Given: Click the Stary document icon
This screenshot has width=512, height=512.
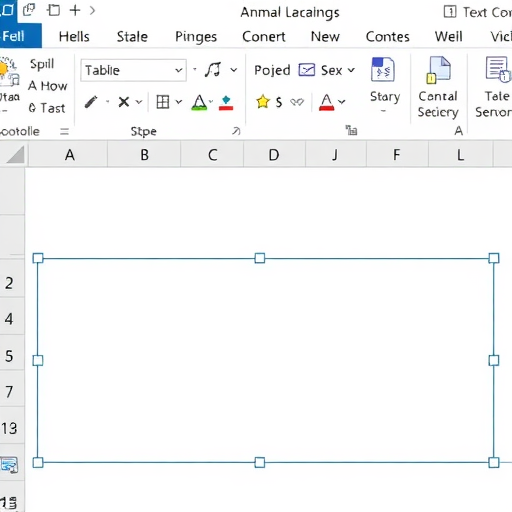Looking at the screenshot, I should (x=383, y=70).
